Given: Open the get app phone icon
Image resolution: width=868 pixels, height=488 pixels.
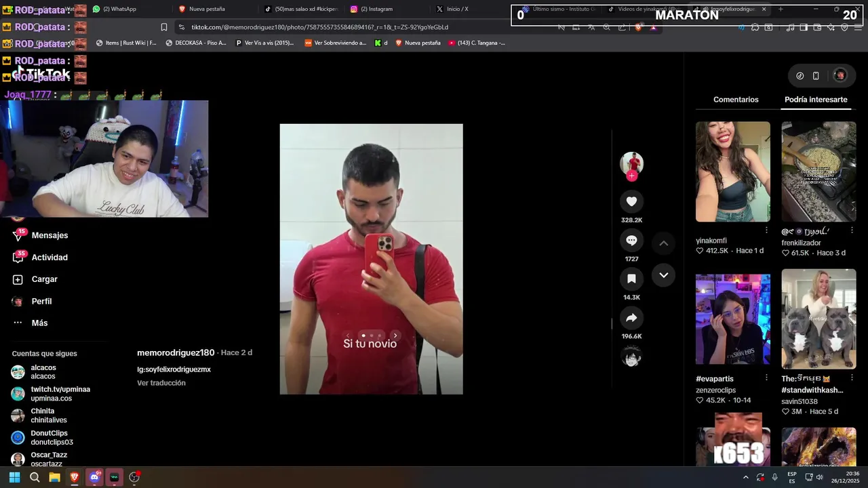Looking at the screenshot, I should [x=816, y=76].
